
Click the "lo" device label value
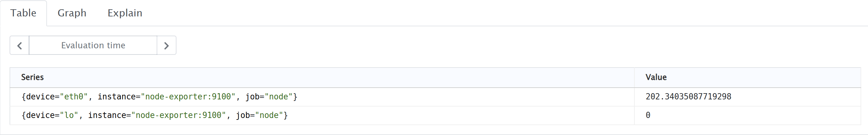pyautogui.click(x=69, y=115)
